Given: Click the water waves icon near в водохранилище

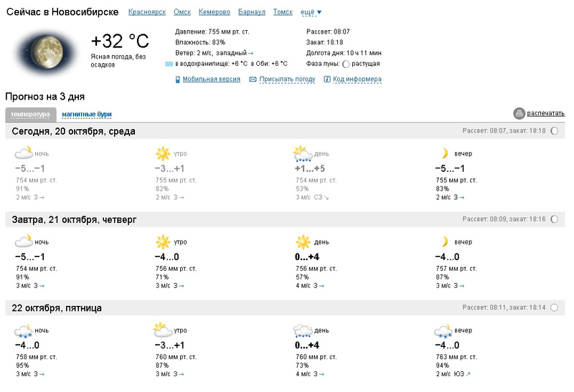Looking at the screenshot, I should click(x=169, y=64).
